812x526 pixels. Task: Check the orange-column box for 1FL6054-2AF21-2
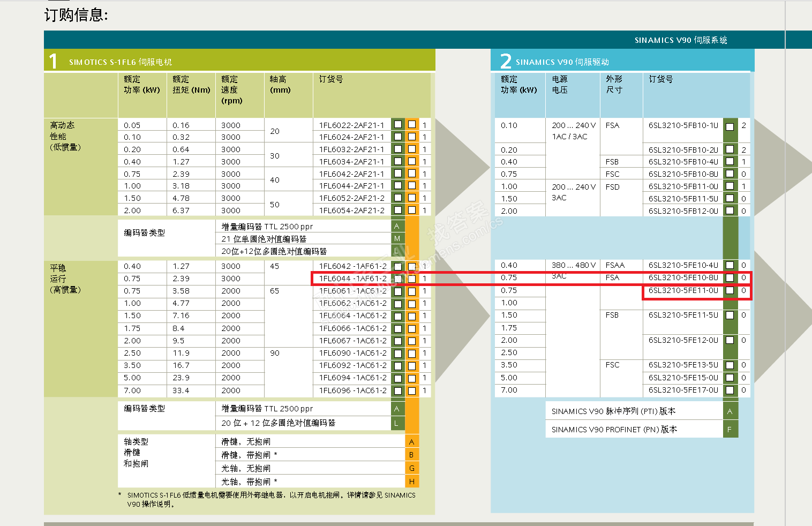click(412, 211)
